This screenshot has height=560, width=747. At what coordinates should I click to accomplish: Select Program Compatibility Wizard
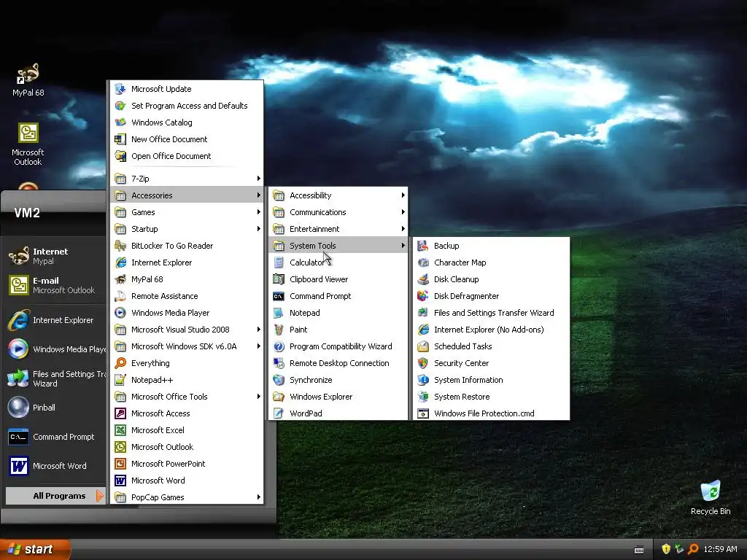338,346
